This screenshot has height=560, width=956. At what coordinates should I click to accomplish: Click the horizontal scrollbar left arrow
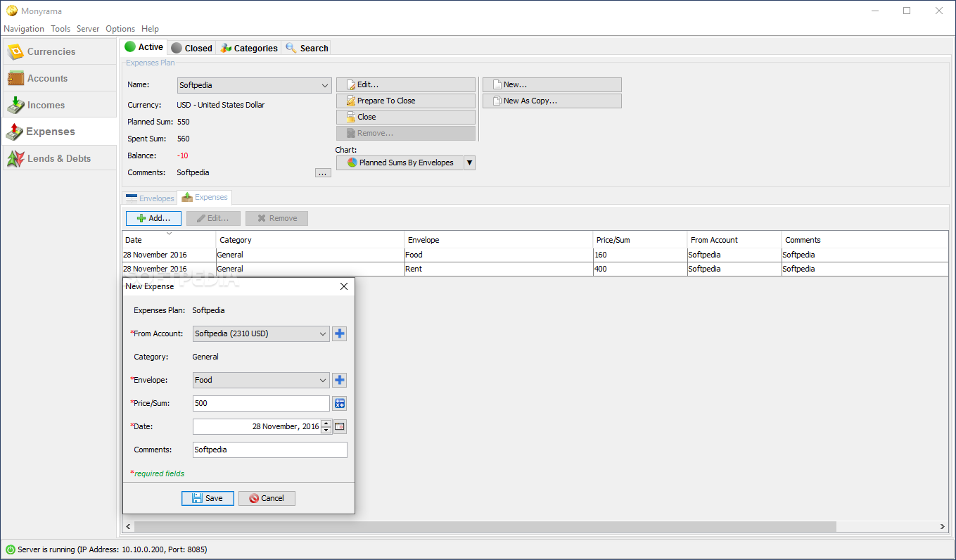pyautogui.click(x=128, y=526)
